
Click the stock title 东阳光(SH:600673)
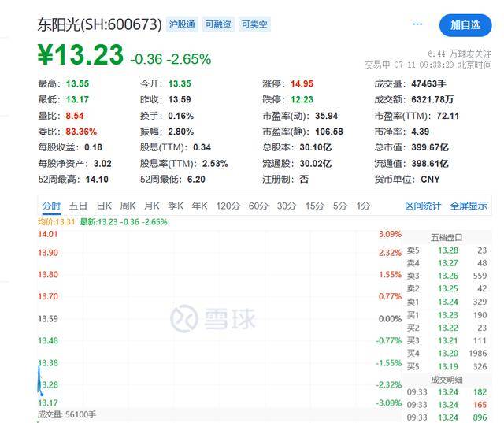point(100,24)
